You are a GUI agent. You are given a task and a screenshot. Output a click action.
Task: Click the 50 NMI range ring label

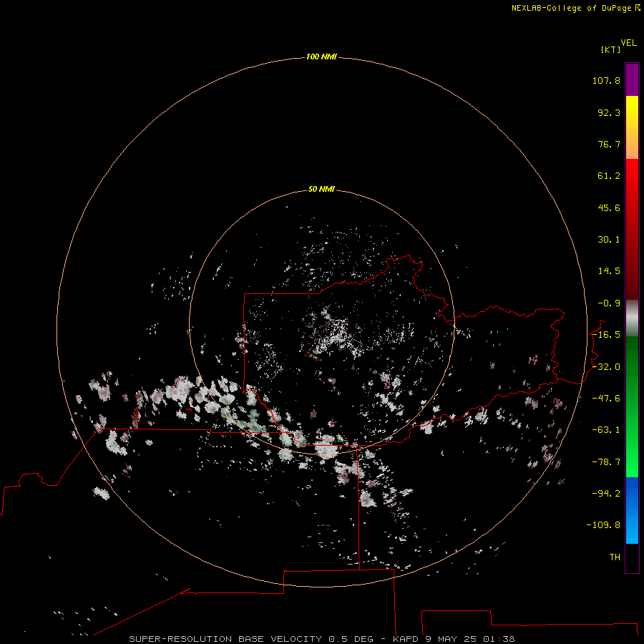(321, 189)
